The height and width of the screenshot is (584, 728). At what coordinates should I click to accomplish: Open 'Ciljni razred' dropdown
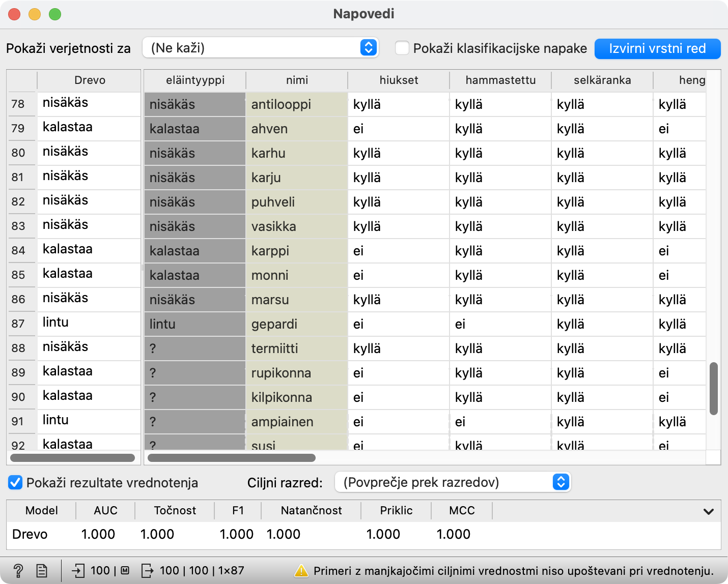point(453,482)
